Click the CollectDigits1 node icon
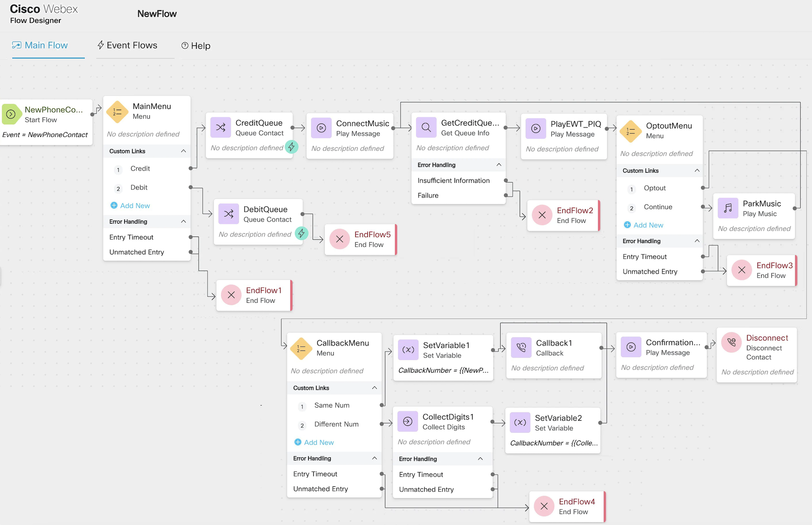This screenshot has width=812, height=525. [407, 421]
